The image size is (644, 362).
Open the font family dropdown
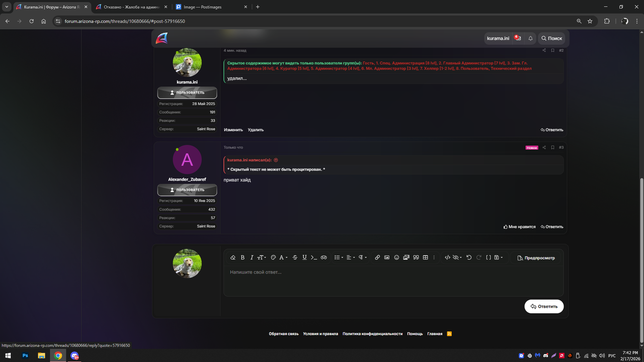click(x=283, y=257)
